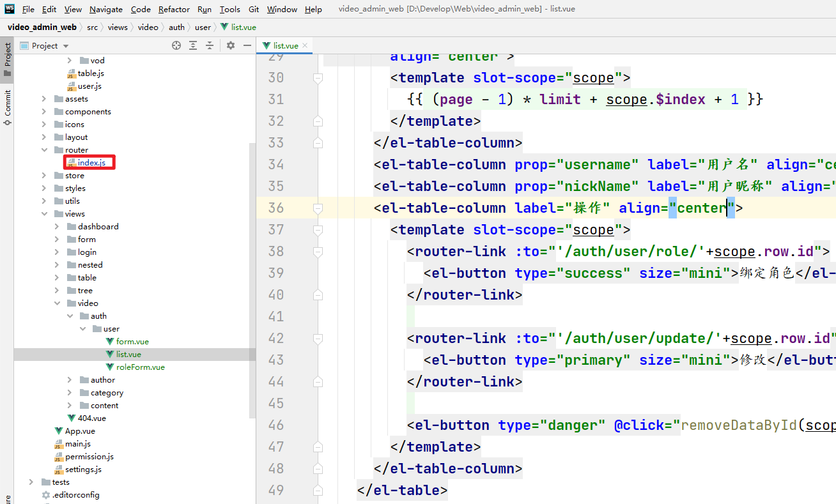Click 'removeDataById' in line 46

739,425
